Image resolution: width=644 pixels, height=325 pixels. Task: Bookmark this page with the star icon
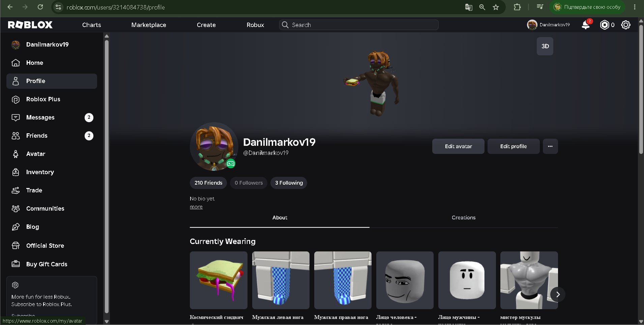click(x=496, y=7)
